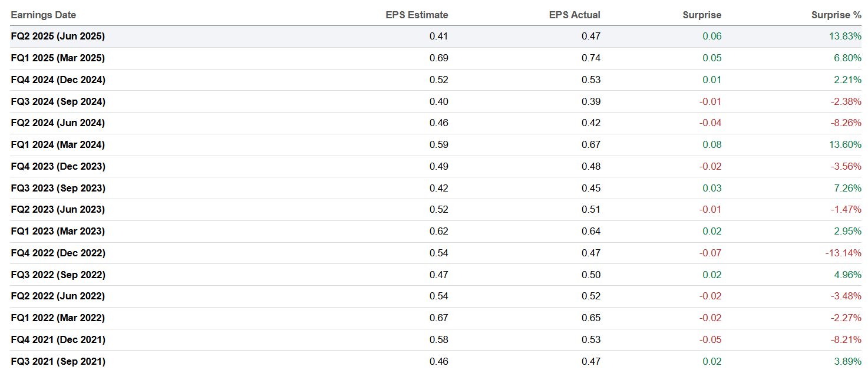Select the FQ2 2025 (Jun 2025) row
The width and height of the screenshot is (868, 373).
[x=58, y=36]
